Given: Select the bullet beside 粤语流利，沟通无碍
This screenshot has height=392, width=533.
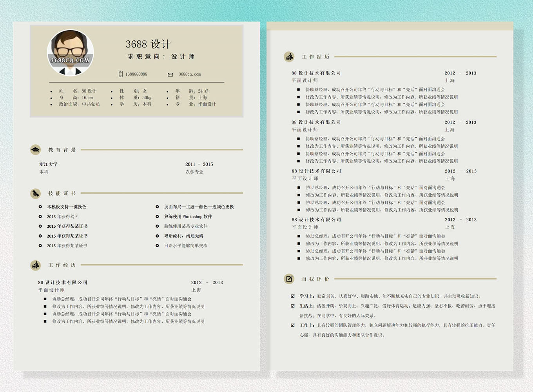Looking at the screenshot, I should pos(157,236).
